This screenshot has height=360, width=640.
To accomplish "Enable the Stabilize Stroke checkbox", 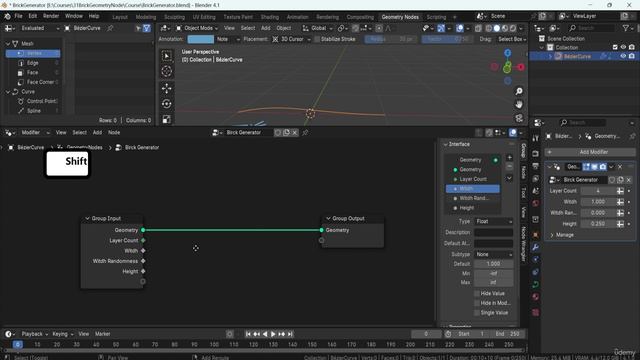I will point(317,39).
